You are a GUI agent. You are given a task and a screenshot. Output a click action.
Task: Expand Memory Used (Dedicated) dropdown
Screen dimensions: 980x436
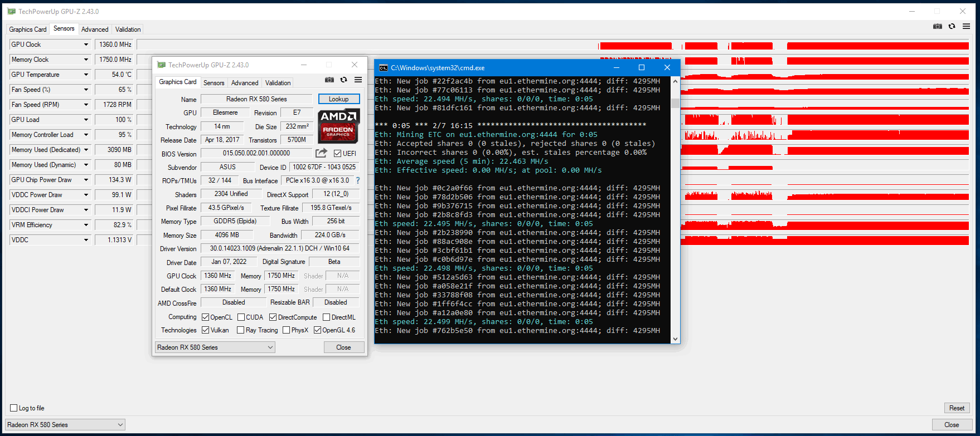86,150
